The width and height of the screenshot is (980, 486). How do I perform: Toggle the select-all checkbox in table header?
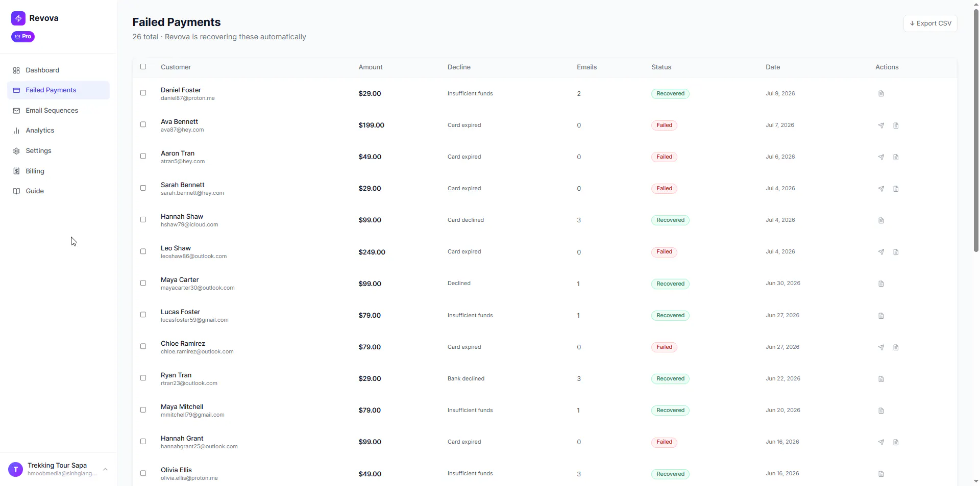143,67
